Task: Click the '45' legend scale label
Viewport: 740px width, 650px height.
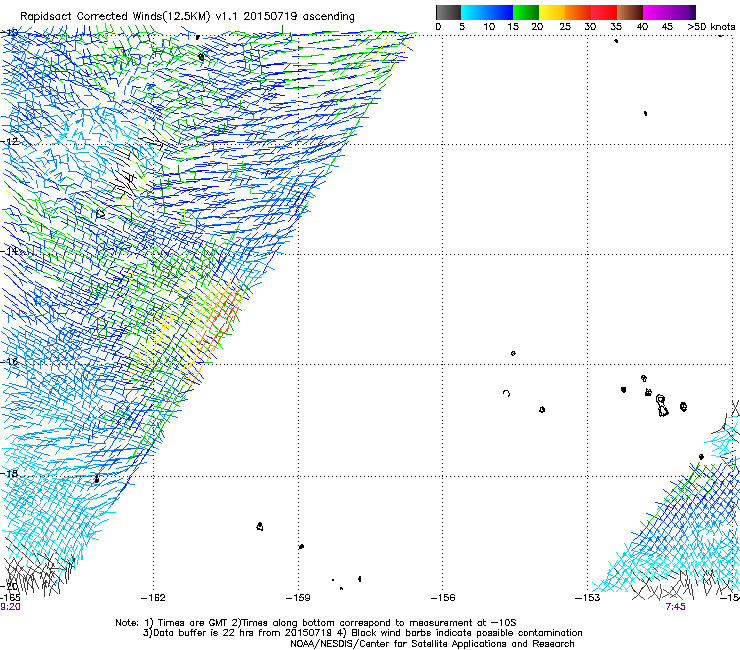Action: (x=667, y=27)
